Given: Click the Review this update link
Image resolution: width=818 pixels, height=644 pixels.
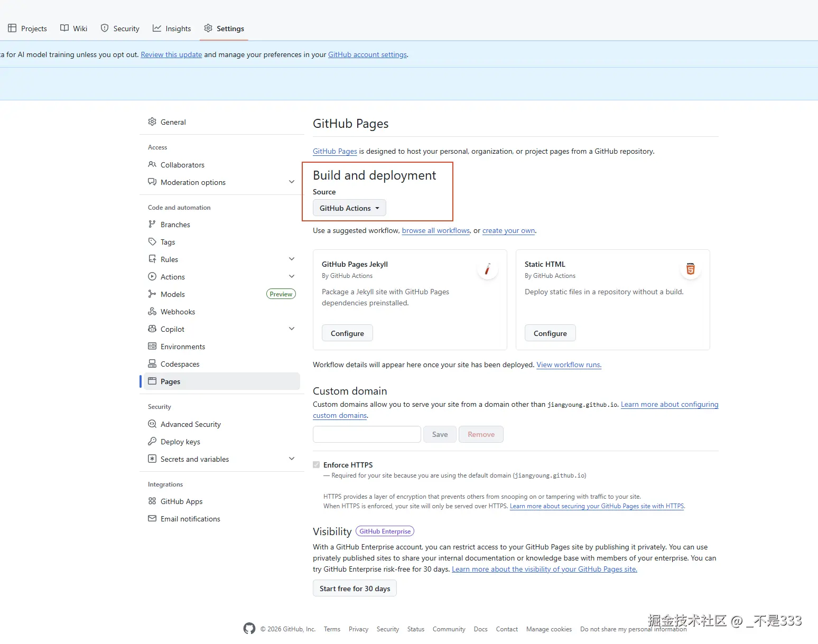Looking at the screenshot, I should click(171, 54).
